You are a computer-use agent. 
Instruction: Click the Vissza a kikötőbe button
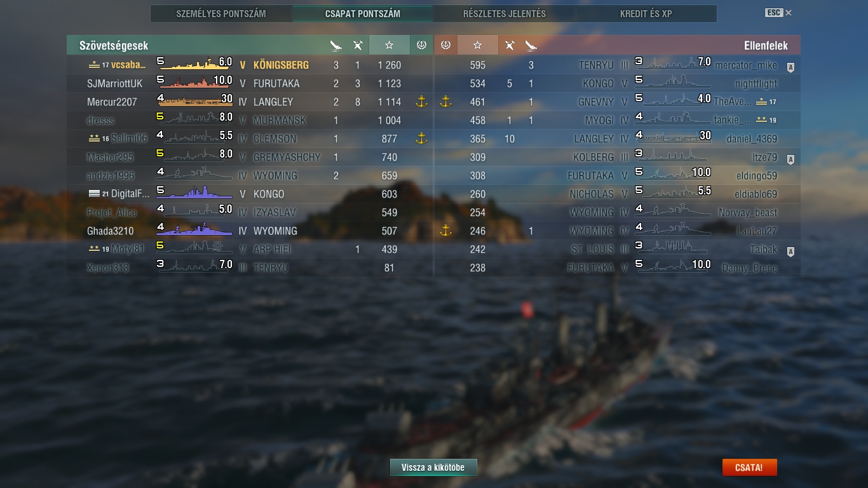(x=433, y=468)
